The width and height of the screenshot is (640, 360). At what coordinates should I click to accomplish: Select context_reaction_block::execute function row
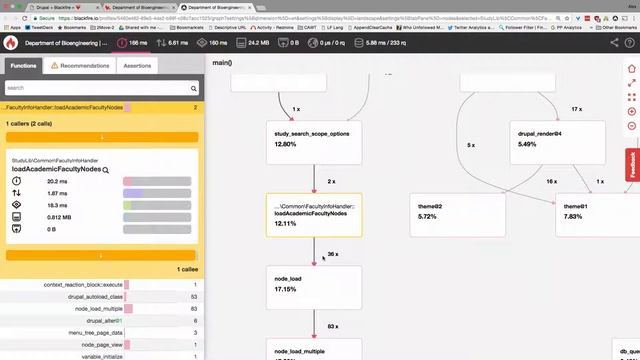point(102,285)
